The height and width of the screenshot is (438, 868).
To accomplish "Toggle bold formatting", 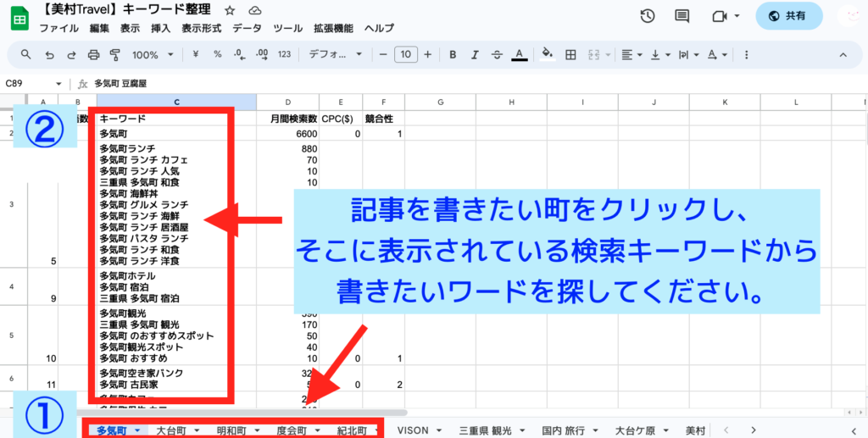I will [x=453, y=55].
